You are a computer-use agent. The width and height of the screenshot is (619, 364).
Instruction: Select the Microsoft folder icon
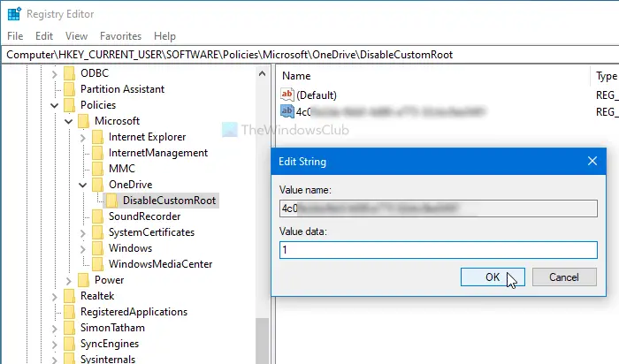pos(84,121)
